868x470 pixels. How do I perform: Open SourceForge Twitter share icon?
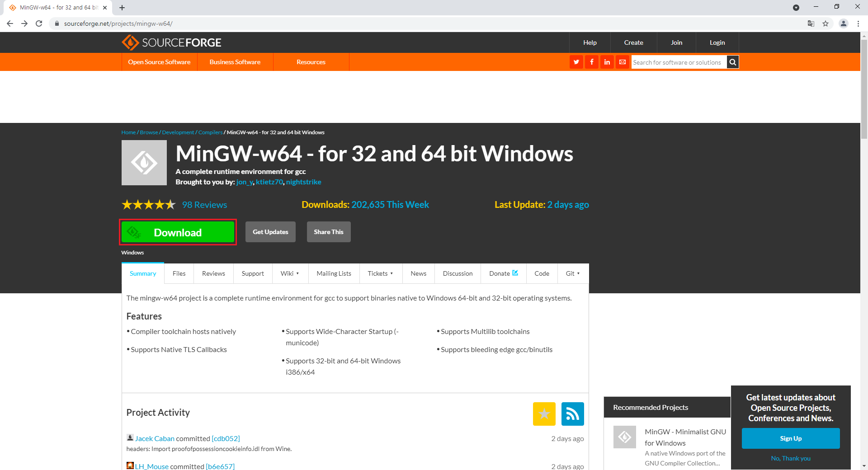[x=576, y=62]
